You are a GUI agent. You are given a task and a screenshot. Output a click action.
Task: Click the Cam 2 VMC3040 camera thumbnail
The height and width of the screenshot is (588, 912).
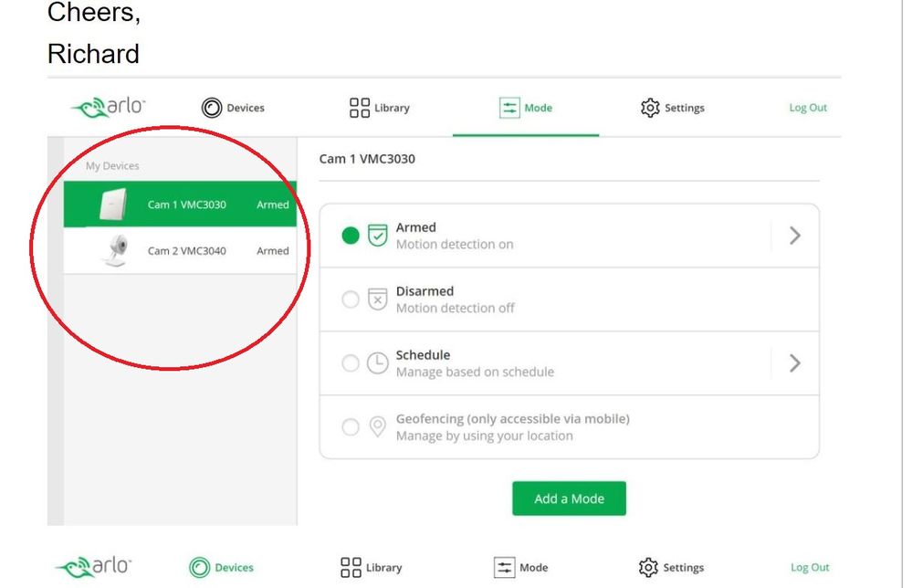point(116,251)
